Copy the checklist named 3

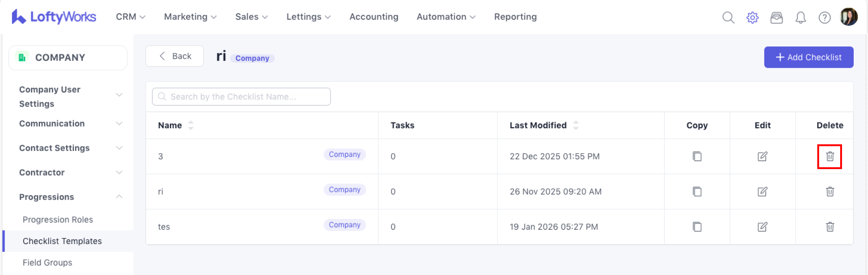[x=697, y=157]
